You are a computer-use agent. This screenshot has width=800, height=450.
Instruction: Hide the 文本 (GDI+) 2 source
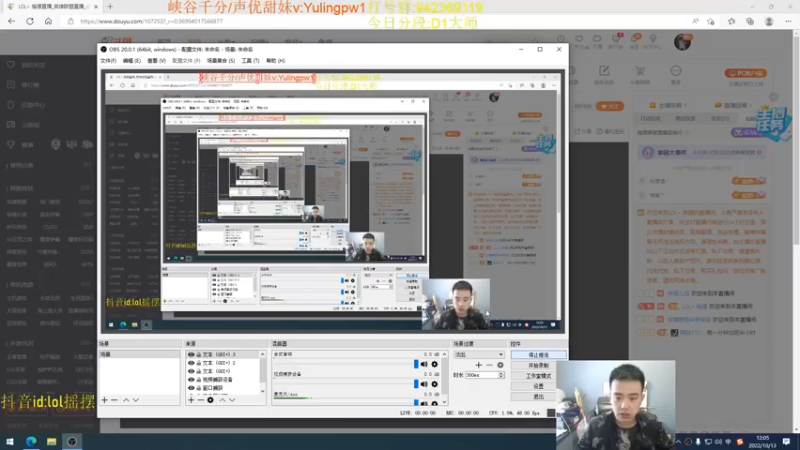click(191, 363)
